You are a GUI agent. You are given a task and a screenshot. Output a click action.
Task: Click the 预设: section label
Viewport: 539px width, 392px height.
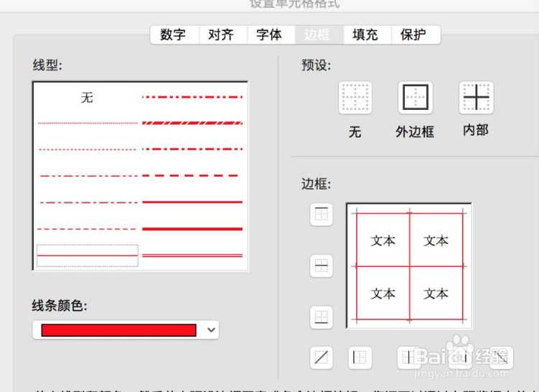click(x=317, y=65)
